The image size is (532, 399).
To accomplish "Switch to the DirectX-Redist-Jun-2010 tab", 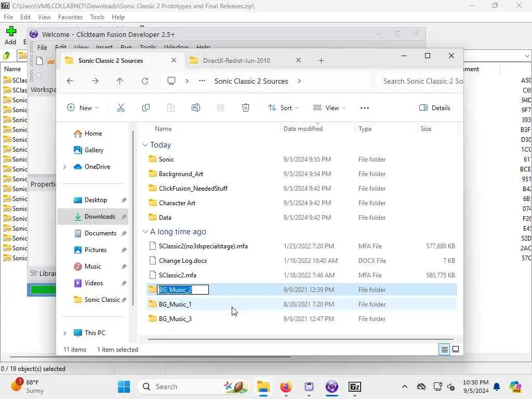I will tap(236, 60).
